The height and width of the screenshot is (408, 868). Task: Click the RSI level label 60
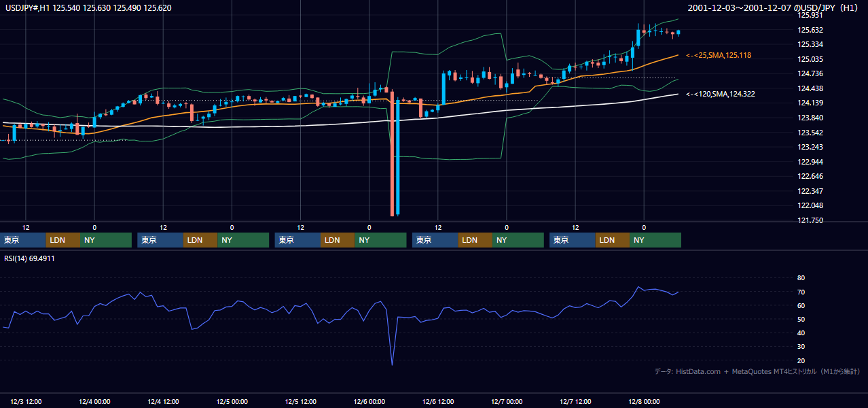point(801,305)
